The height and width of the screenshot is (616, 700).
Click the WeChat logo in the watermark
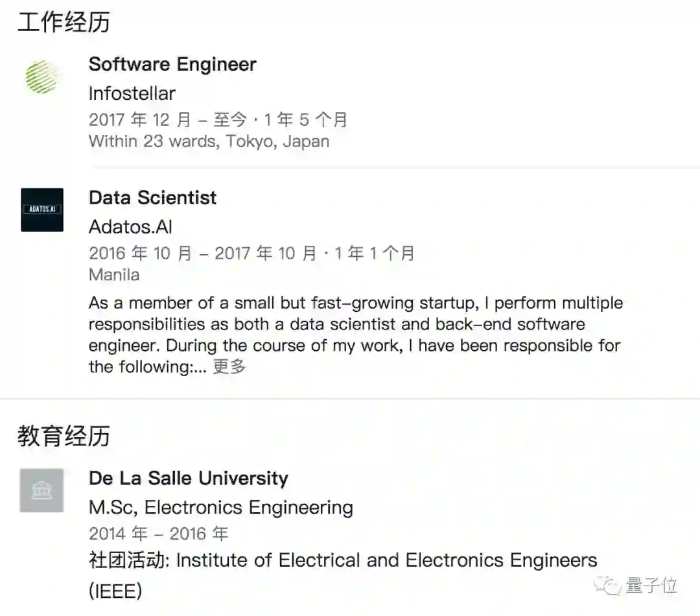pos(611,586)
